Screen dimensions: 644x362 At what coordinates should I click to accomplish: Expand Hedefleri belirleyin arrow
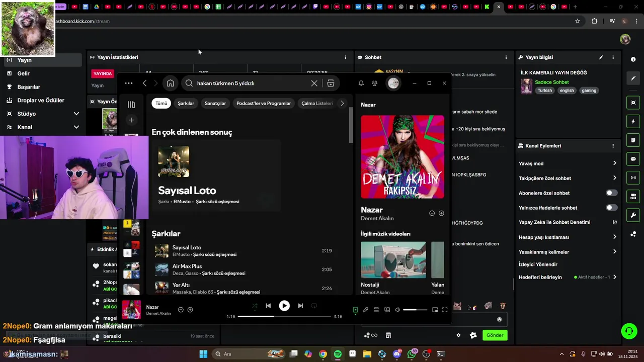point(614,277)
